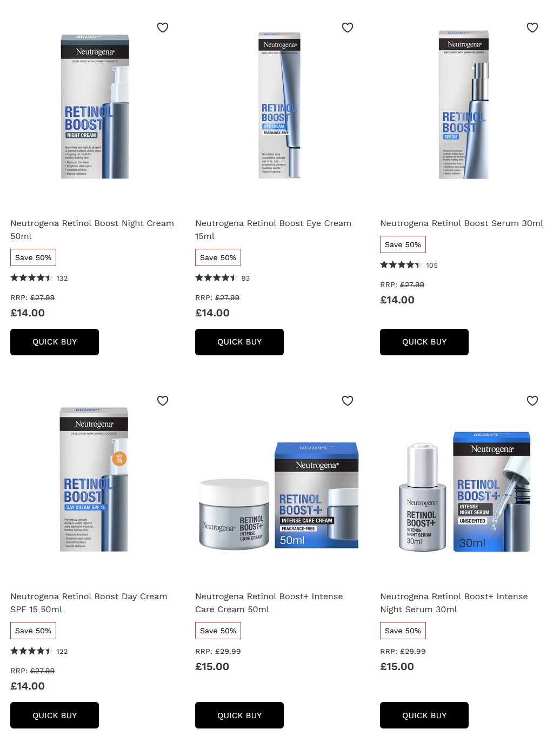Wishlist the Intense Care Cream 50ml
Screen dimensions: 560x742
[348, 401]
